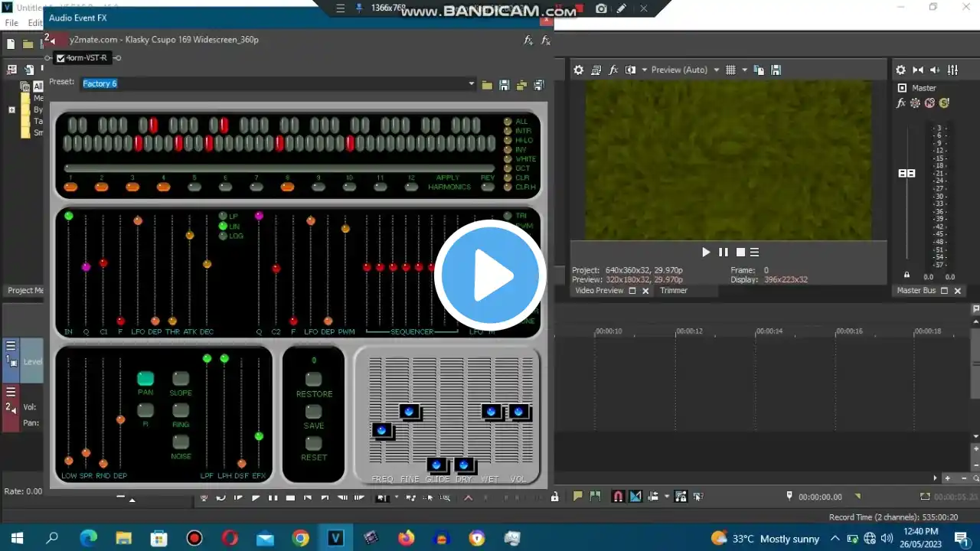The image size is (980, 551).
Task: Remove the selected plug-in with the fx-x icon
Action: coord(546,41)
